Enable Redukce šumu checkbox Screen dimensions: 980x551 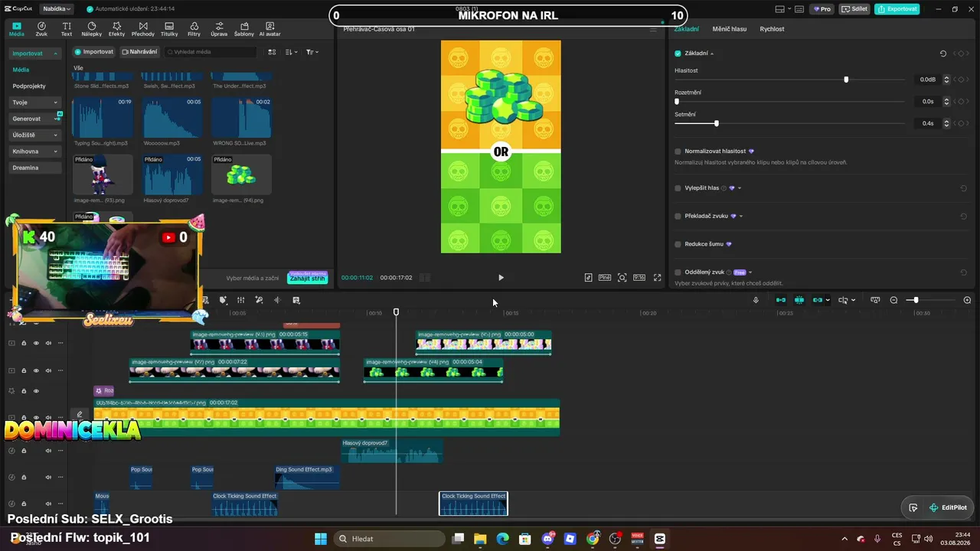click(678, 244)
